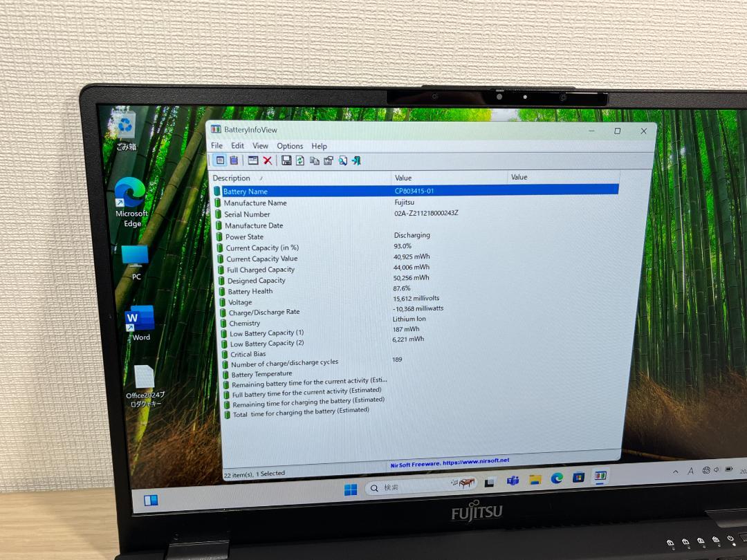Select the Show Battery Information toolbar icon
The width and height of the screenshot is (747, 560).
[x=220, y=160]
